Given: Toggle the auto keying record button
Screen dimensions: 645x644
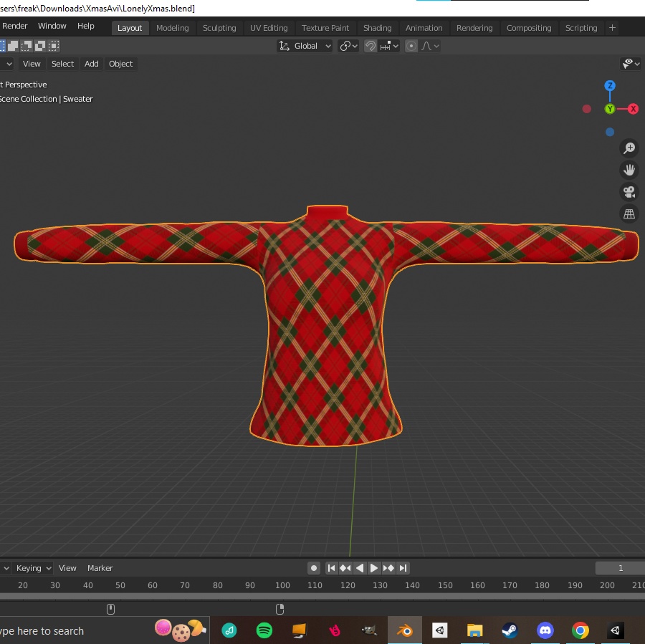Looking at the screenshot, I should (313, 567).
